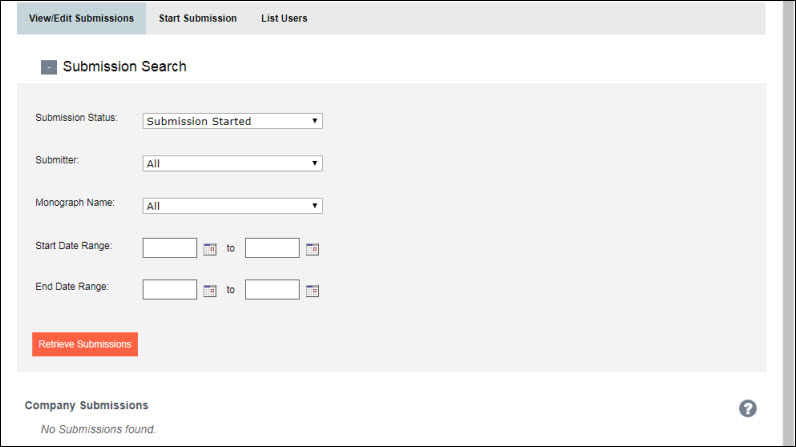Focus the second Start Date Range field
Image resolution: width=796 pixels, height=447 pixels.
pos(272,248)
